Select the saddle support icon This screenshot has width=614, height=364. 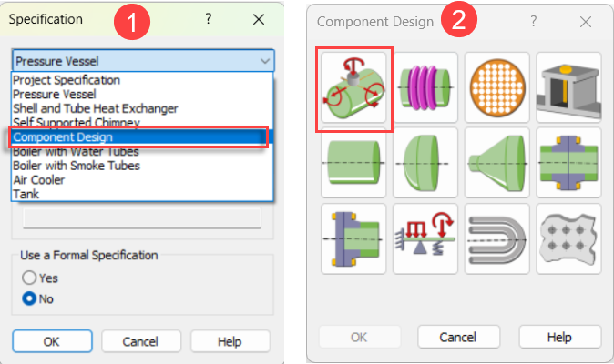(x=568, y=88)
